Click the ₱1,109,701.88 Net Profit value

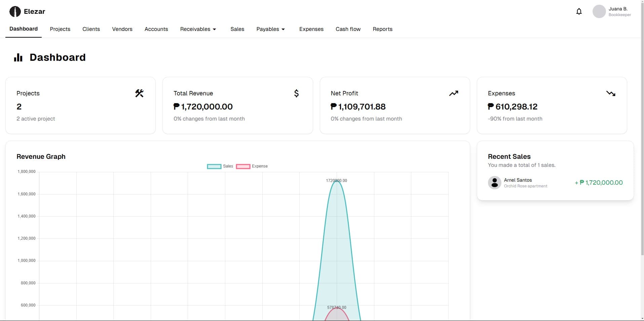click(358, 107)
